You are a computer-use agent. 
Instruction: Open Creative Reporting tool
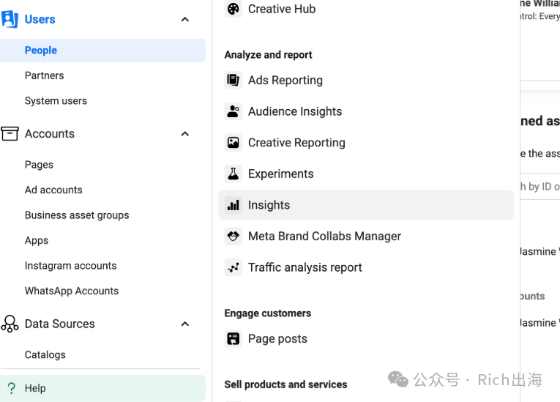pyautogui.click(x=296, y=143)
